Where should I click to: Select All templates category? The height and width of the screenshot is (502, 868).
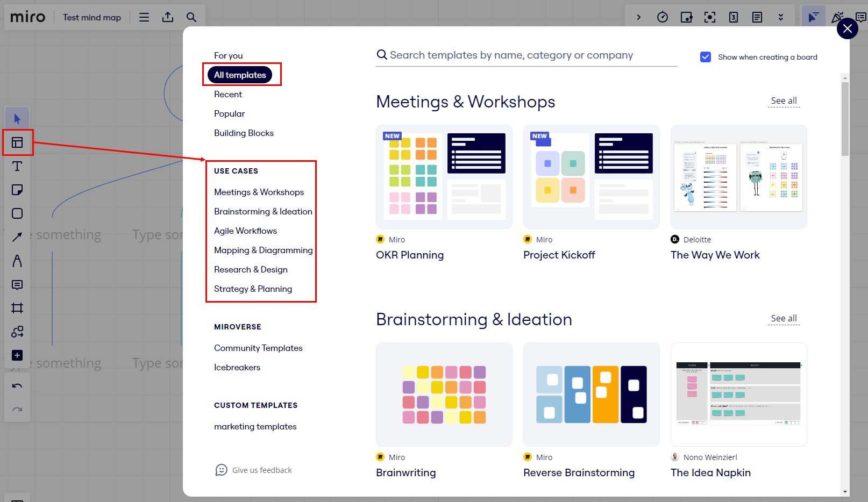click(240, 75)
